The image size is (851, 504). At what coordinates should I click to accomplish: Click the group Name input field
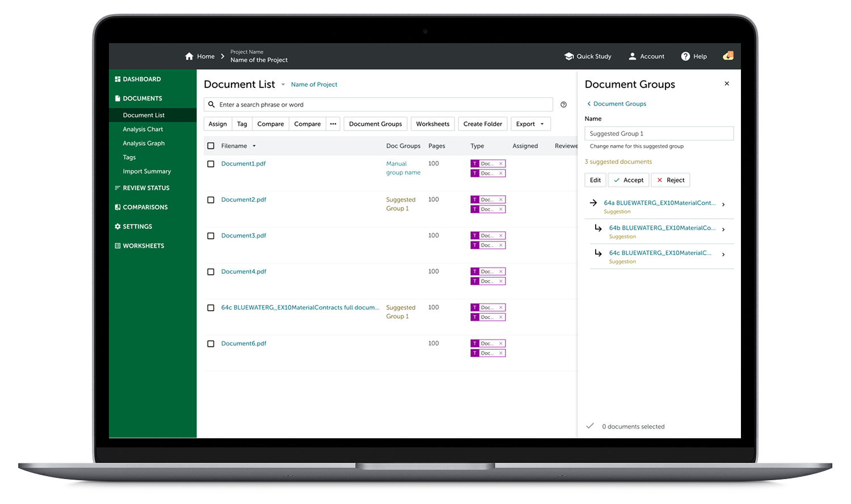pyautogui.click(x=659, y=134)
